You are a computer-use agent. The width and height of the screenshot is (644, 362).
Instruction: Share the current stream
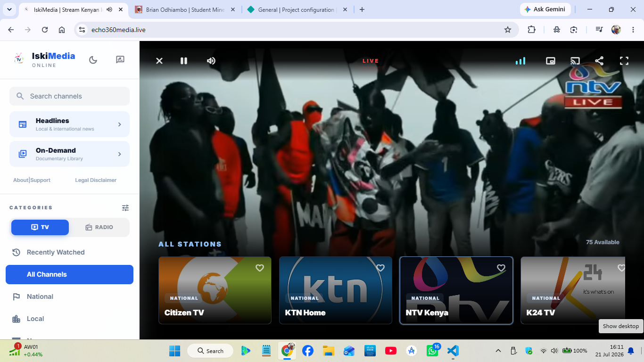[599, 61]
